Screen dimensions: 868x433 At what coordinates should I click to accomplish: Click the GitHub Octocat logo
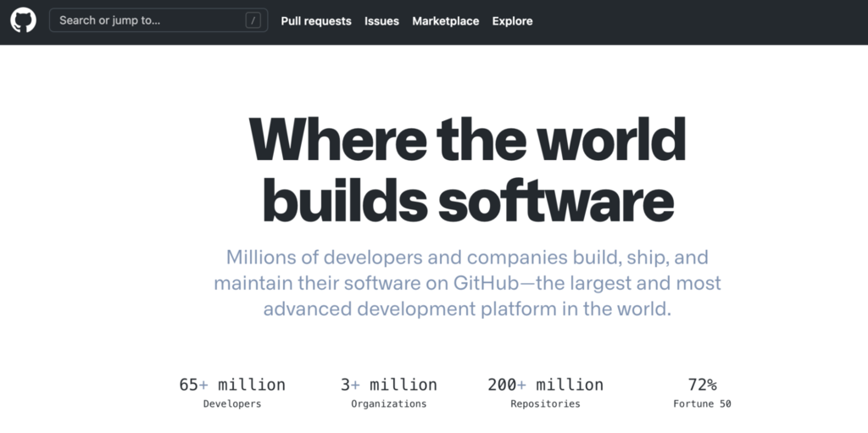click(23, 20)
